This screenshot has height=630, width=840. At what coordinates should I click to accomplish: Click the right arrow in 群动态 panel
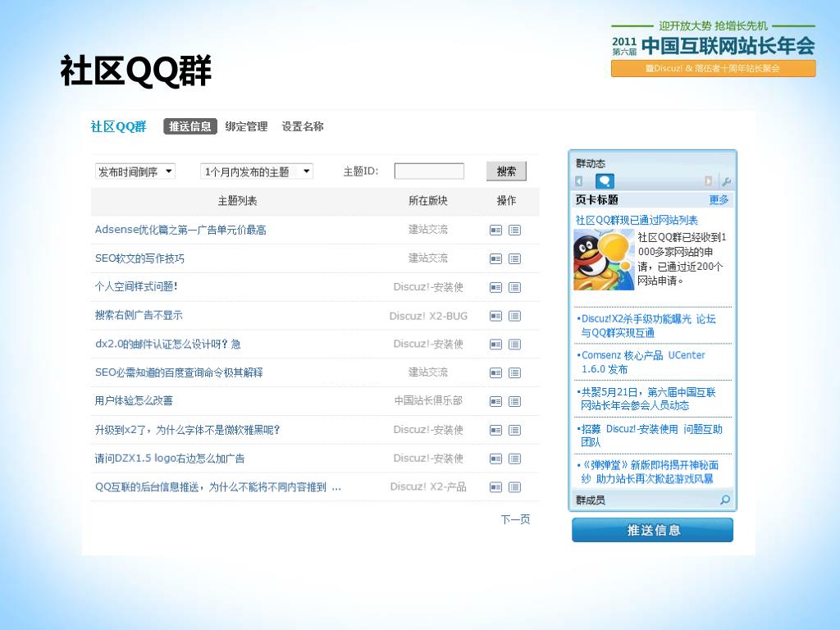tap(708, 181)
